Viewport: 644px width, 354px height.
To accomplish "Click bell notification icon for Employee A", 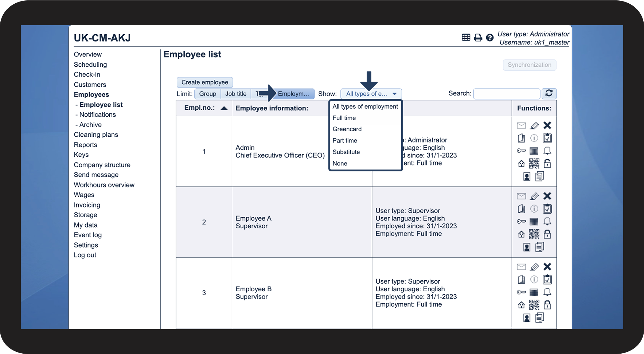I will (x=547, y=221).
